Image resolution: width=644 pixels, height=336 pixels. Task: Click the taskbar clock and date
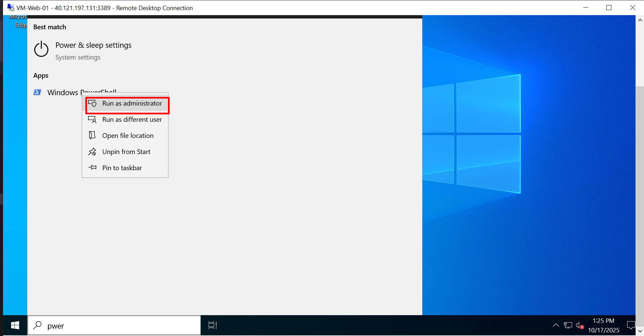point(603,325)
